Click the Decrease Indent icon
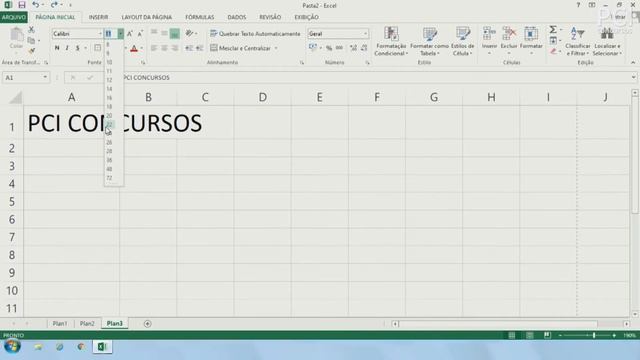Image resolution: width=640 pixels, height=360 pixels. [x=189, y=48]
